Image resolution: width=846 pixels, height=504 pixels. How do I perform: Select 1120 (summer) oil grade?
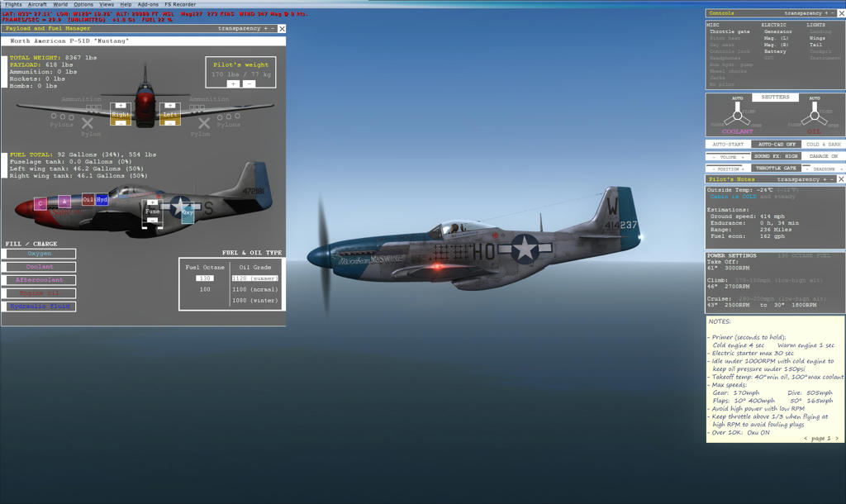coord(255,278)
